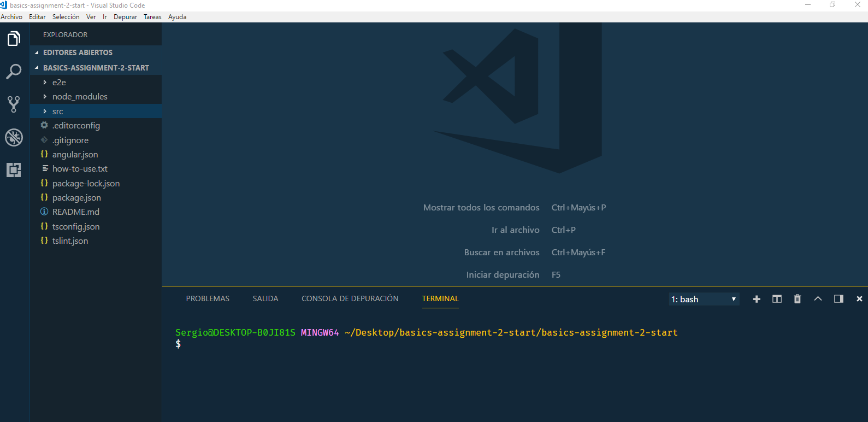
Task: Click the info icon beside README.md
Action: 44,212
